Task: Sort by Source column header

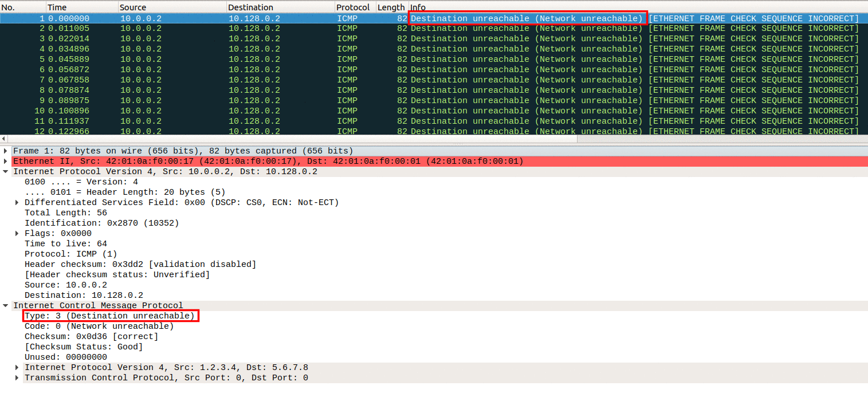Action: click(x=172, y=7)
